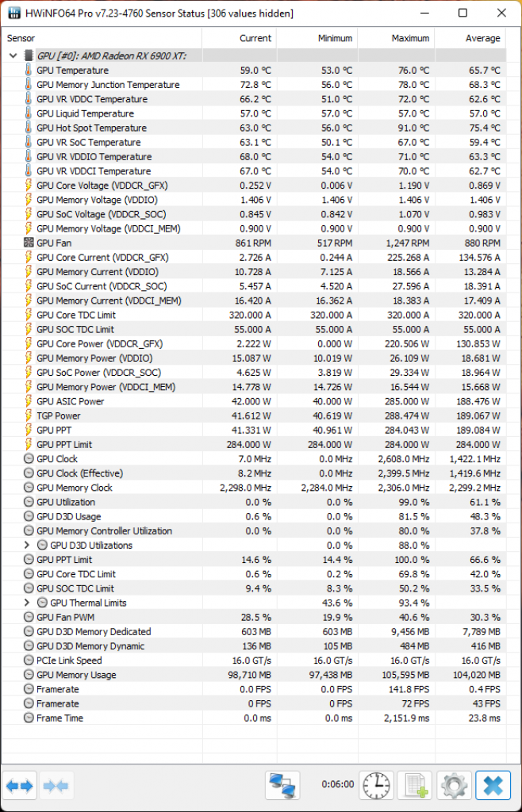Select the GPU VR VDDC Temperature row
This screenshot has height=812, width=522.
[x=254, y=99]
